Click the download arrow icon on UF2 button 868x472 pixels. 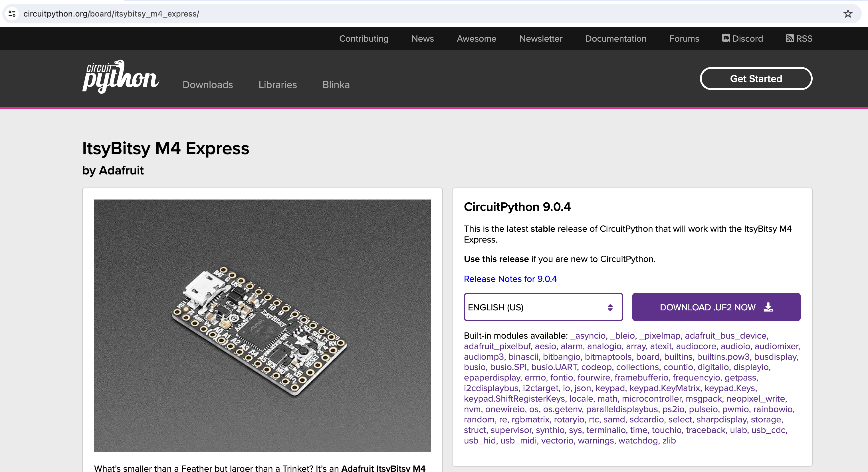768,307
